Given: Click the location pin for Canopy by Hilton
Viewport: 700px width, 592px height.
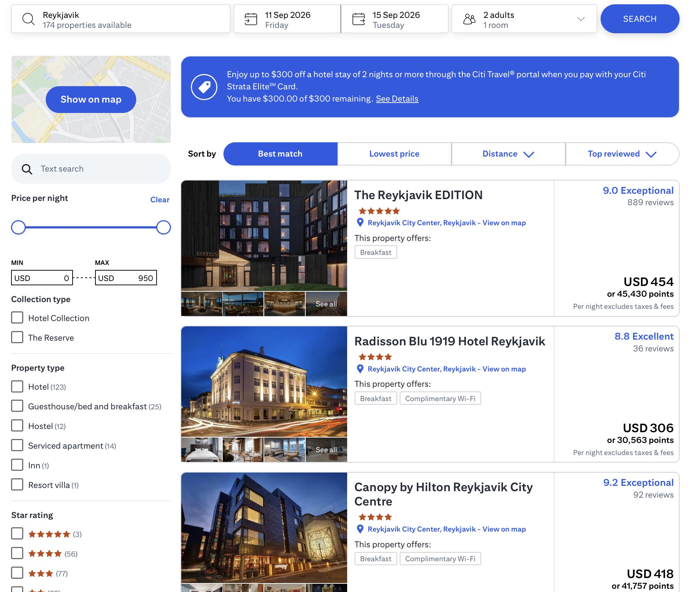Looking at the screenshot, I should pos(360,529).
